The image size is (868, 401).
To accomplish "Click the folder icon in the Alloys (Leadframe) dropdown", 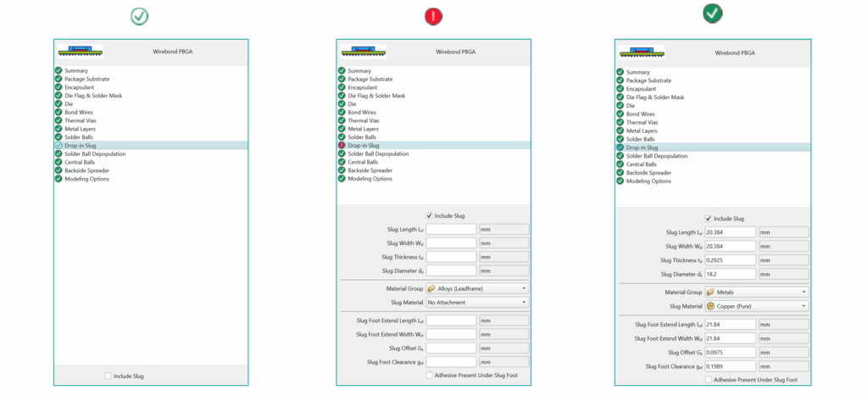I will pos(431,289).
